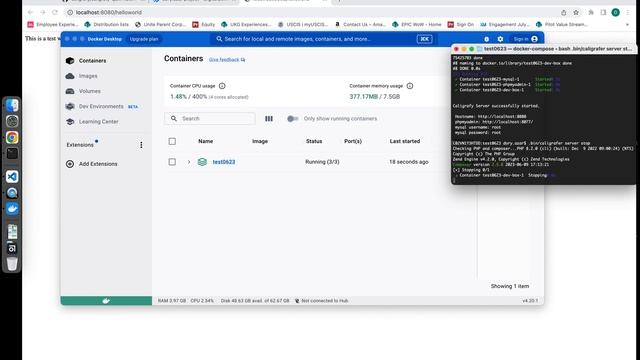
Task: Open the Sign On bookmark
Action: tap(460, 24)
